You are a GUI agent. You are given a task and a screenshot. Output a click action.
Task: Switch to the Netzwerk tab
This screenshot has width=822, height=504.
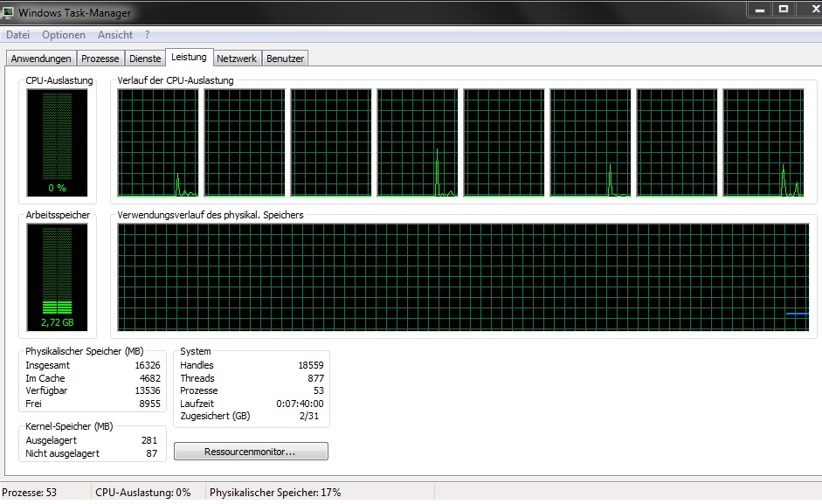click(x=237, y=59)
